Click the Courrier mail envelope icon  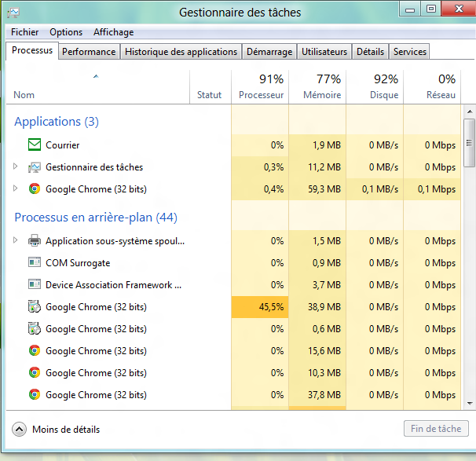click(35, 145)
